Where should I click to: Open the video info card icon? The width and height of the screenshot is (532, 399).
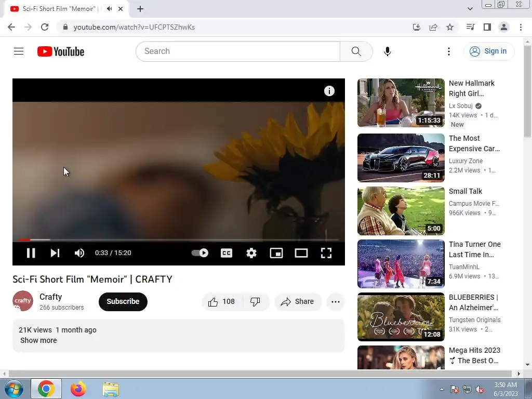point(329,91)
